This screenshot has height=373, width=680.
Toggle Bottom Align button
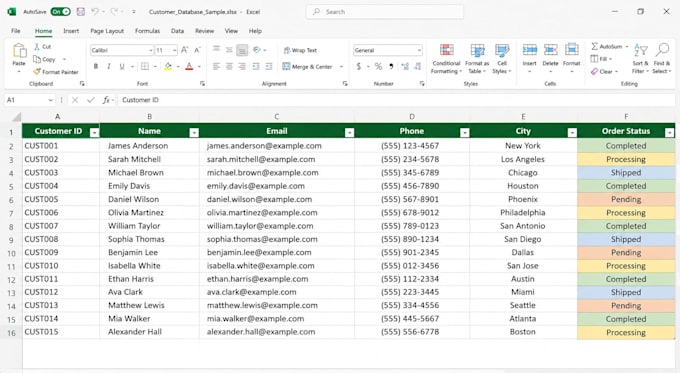(242, 50)
